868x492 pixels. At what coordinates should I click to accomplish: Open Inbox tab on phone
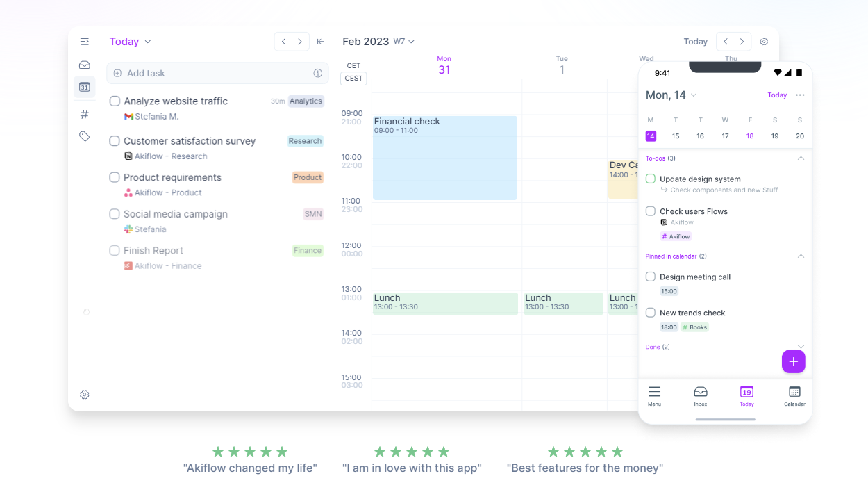[701, 395]
